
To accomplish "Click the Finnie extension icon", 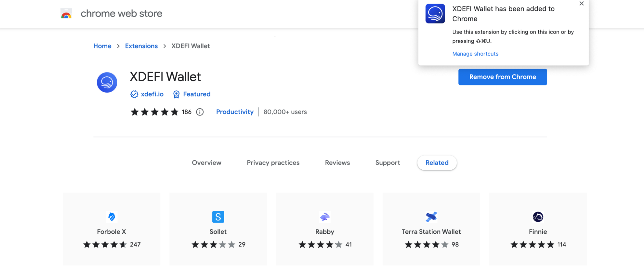I will 538,217.
